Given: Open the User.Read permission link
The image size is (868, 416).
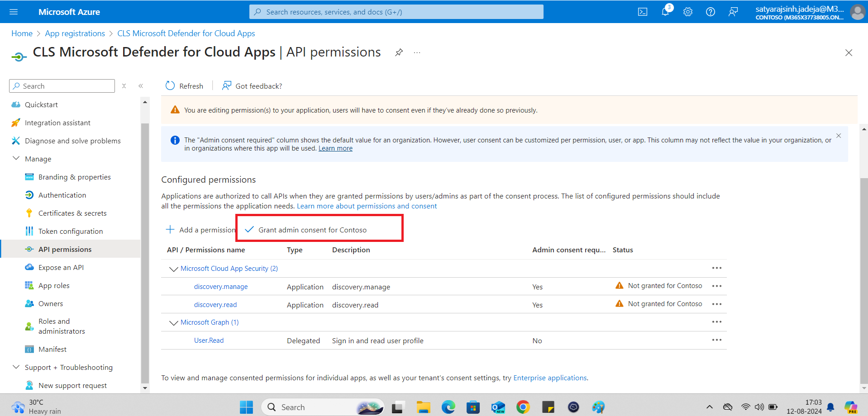Looking at the screenshot, I should pos(209,340).
